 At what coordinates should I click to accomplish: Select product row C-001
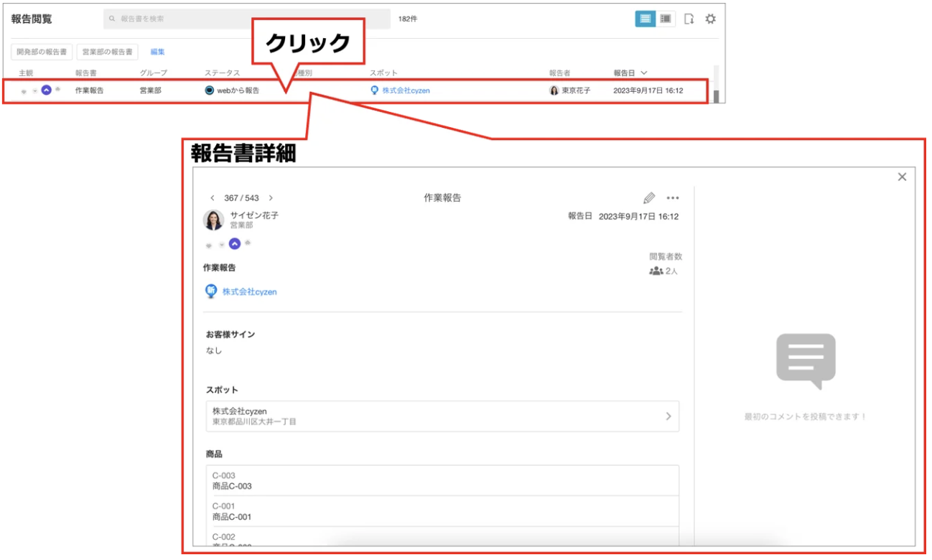click(x=442, y=511)
